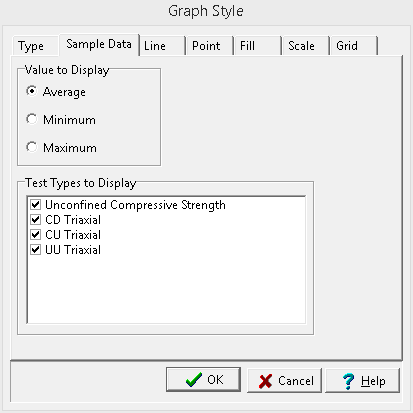Confirm settings with the OK button
This screenshot has height=413, width=413.
click(x=203, y=380)
